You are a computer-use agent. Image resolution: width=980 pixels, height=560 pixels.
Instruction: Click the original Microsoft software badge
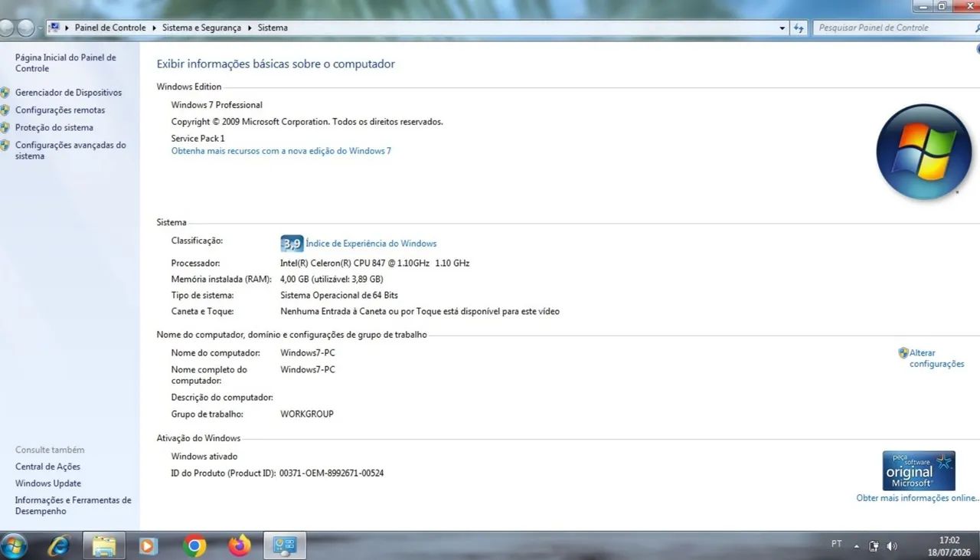[919, 470]
